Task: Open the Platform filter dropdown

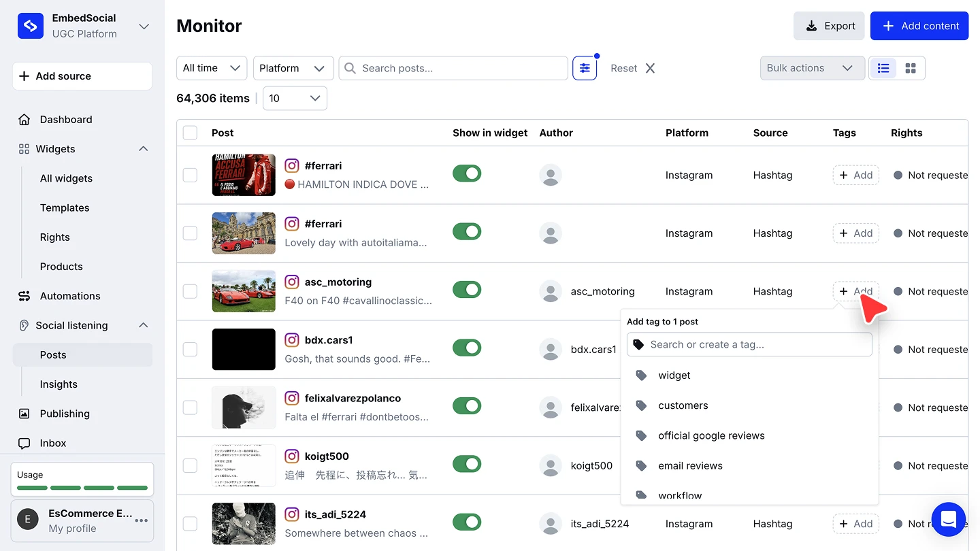Action: [x=293, y=68]
